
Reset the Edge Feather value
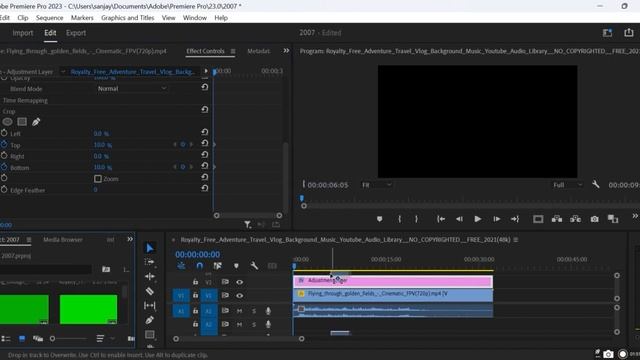(204, 188)
